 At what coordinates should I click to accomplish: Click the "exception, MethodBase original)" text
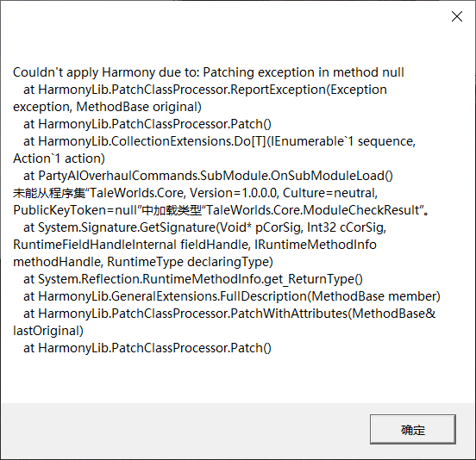click(x=107, y=107)
